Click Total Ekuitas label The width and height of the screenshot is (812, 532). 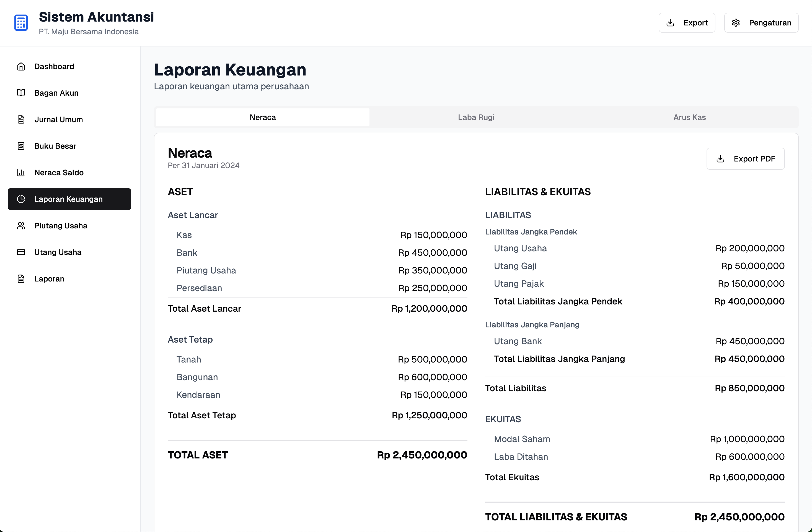coord(512,477)
